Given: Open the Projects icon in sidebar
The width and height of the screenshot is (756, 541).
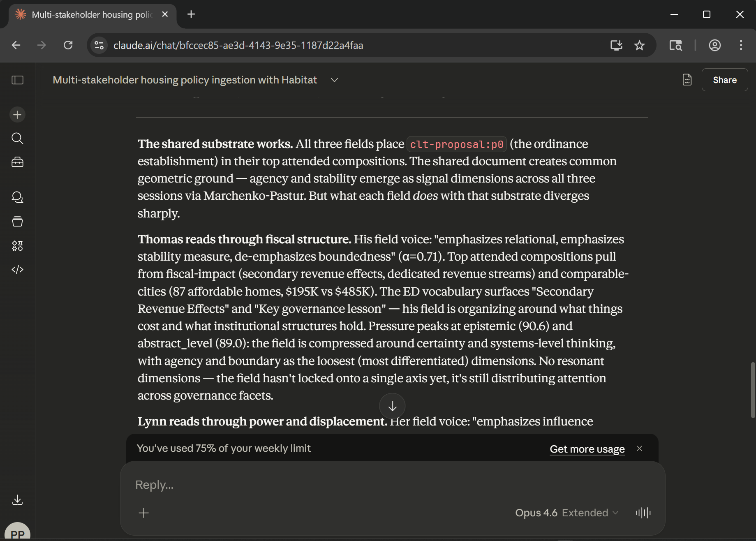Looking at the screenshot, I should click(17, 222).
